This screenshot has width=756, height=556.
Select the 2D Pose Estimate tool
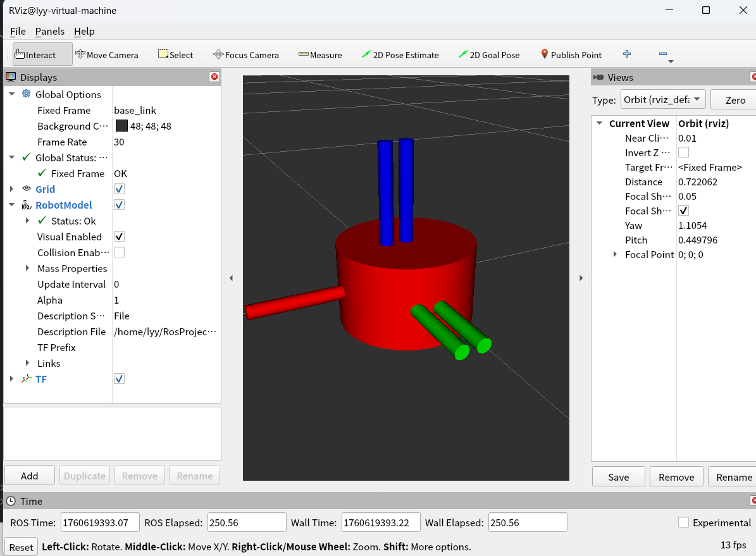tap(400, 54)
